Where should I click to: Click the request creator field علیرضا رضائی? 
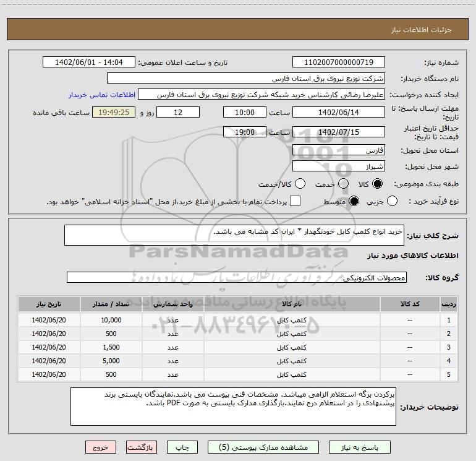click(x=261, y=95)
